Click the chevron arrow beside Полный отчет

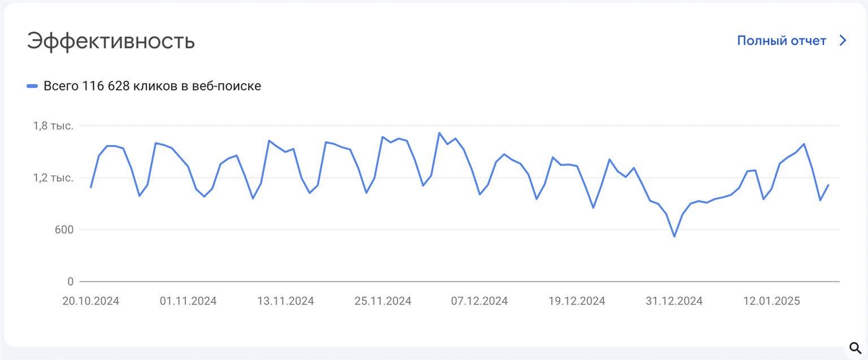pyautogui.click(x=843, y=41)
